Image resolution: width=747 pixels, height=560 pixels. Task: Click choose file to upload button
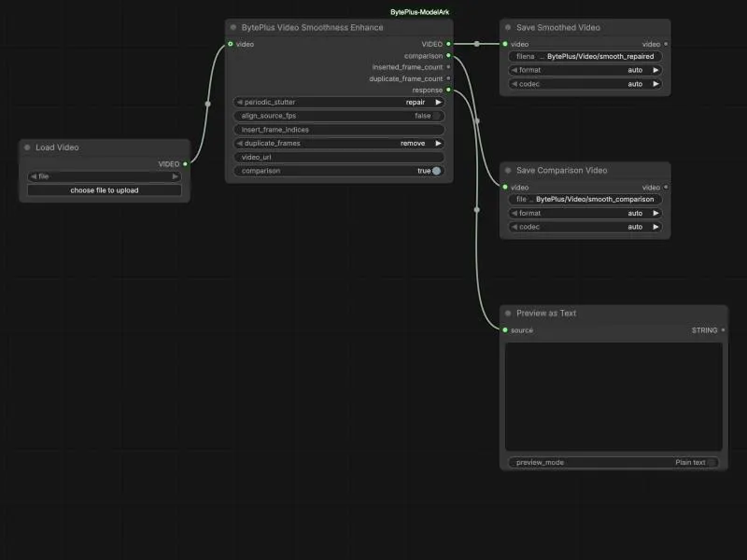point(105,190)
